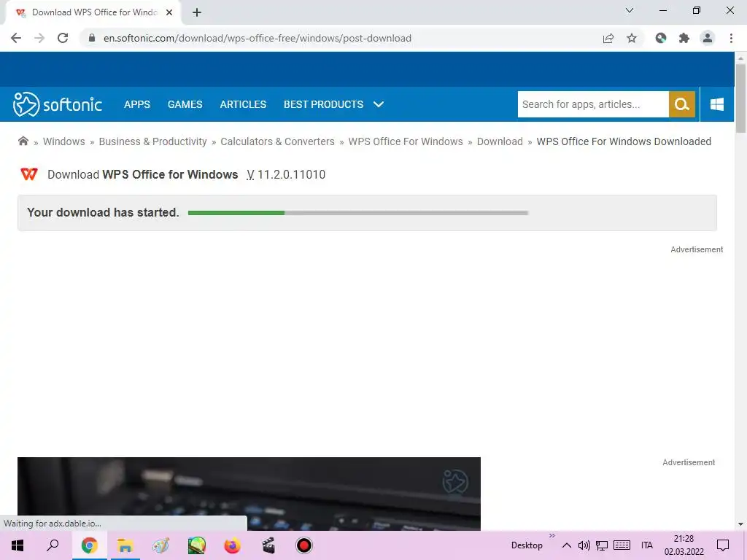Click the page vertical scrollbar thumb
This screenshot has width=747, height=560.
(740, 98)
